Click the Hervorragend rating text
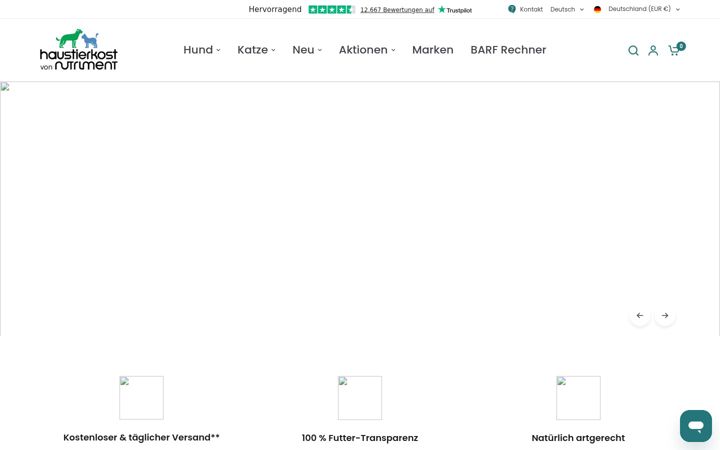720x450 pixels. (275, 9)
